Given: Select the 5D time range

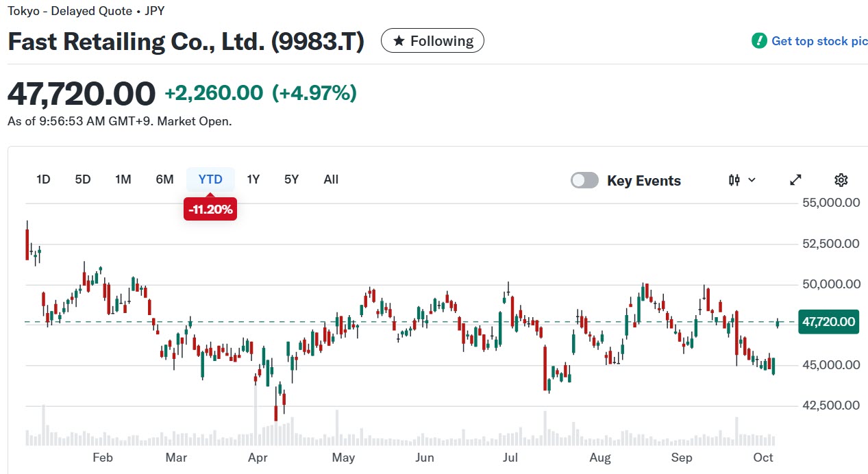Looking at the screenshot, I should point(83,179).
